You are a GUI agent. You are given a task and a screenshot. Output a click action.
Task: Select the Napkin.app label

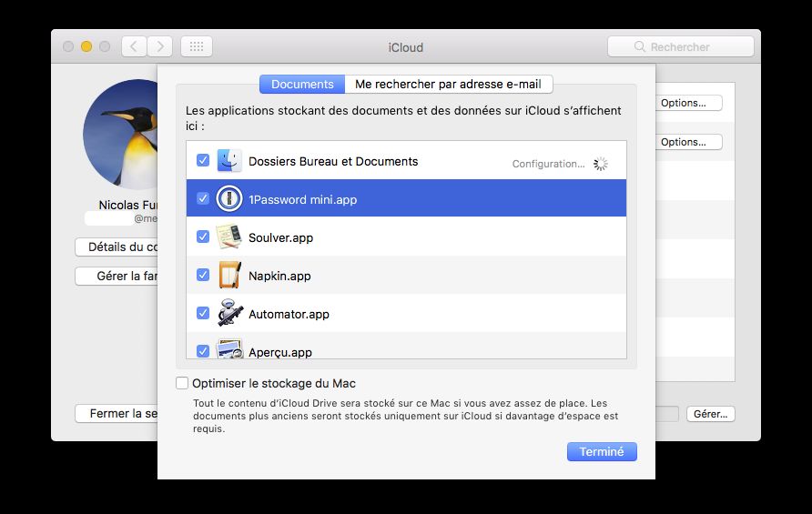(x=279, y=276)
